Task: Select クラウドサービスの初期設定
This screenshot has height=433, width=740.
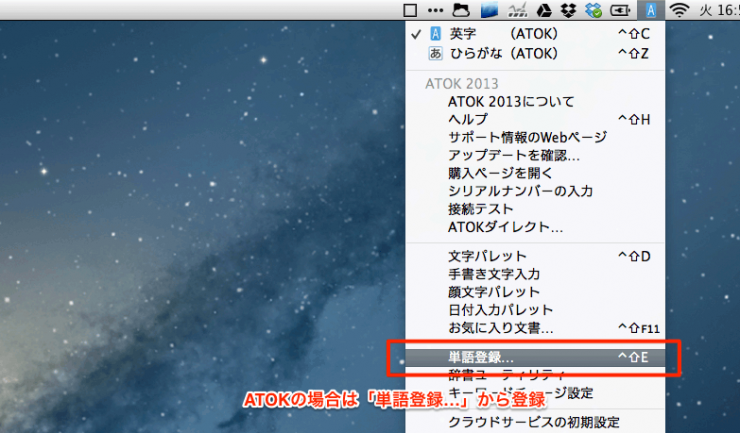Action: tap(535, 422)
